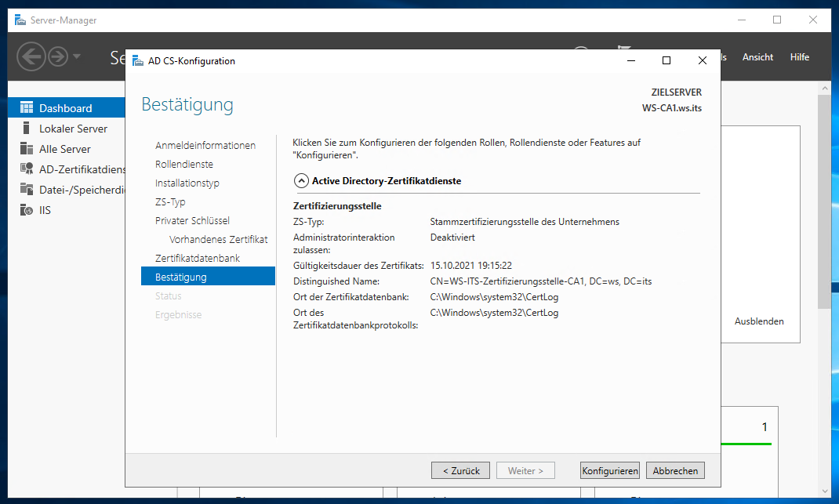Select the Alle Server icon in sidebar
This screenshot has height=504, width=839.
[x=26, y=149]
